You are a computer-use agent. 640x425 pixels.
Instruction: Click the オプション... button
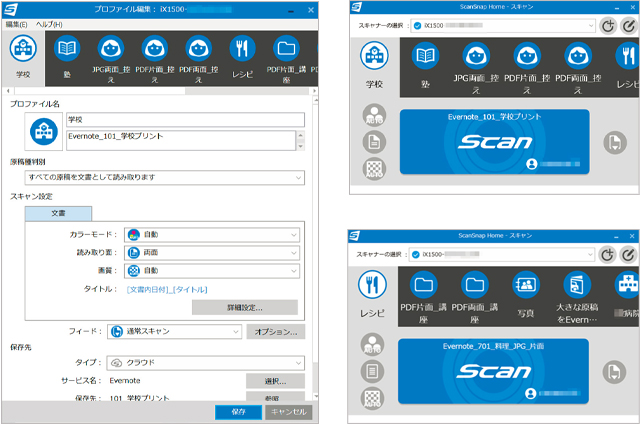(276, 332)
